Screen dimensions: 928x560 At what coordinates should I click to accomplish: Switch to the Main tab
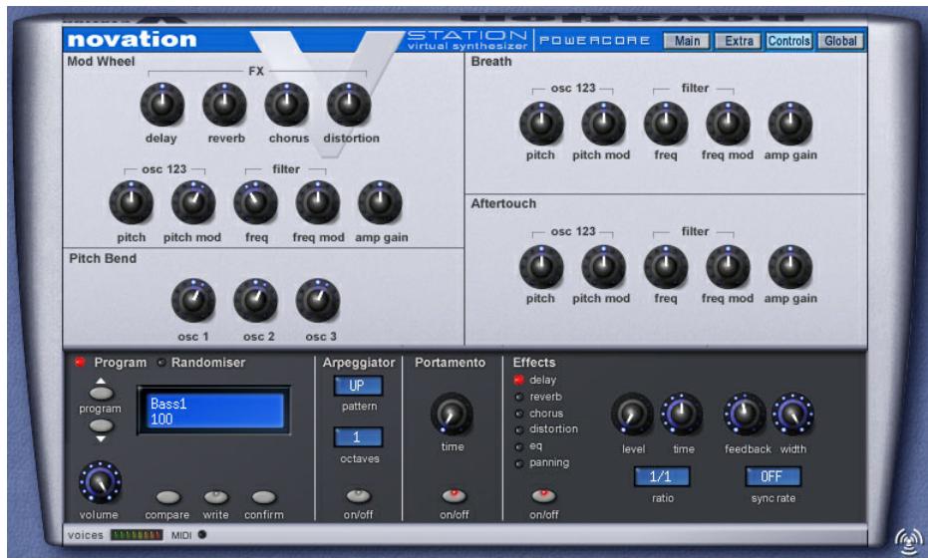coord(687,41)
